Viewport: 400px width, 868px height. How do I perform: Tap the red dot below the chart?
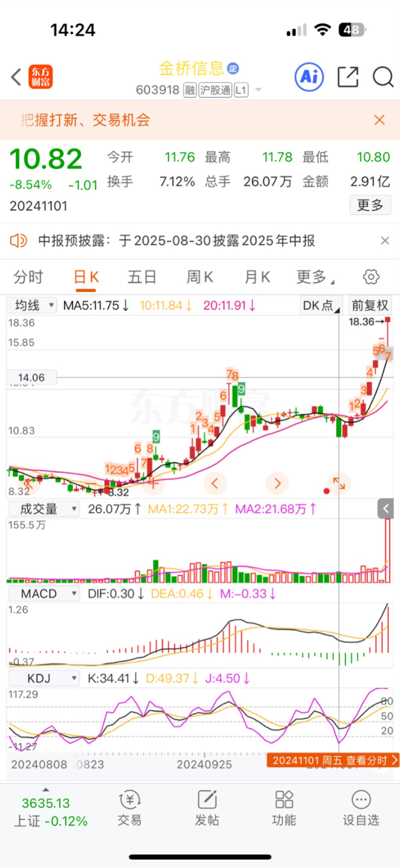(327, 491)
